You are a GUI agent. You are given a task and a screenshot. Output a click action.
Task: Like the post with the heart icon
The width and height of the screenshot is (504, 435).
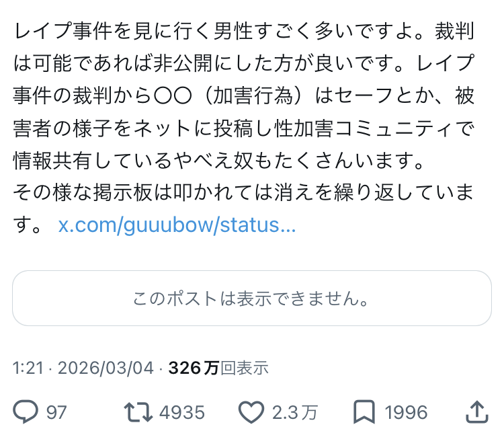pos(251,411)
